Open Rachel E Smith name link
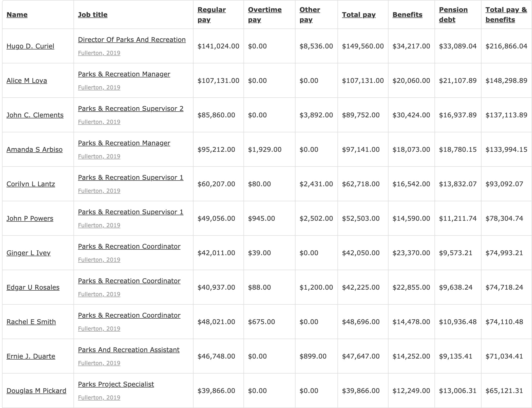532x408 pixels. pos(31,322)
